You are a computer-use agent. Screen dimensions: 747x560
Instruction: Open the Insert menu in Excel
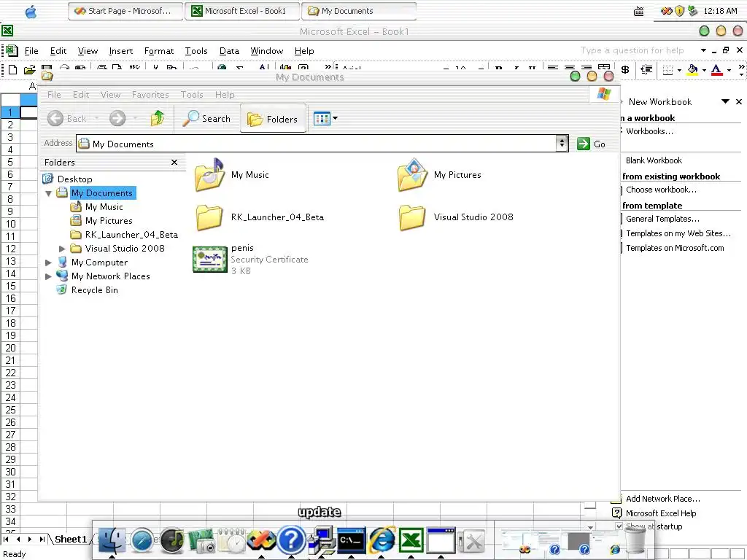121,51
